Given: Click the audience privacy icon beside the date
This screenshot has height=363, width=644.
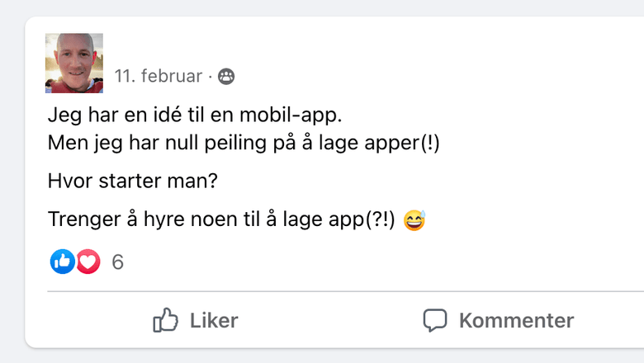Looking at the screenshot, I should [x=225, y=77].
